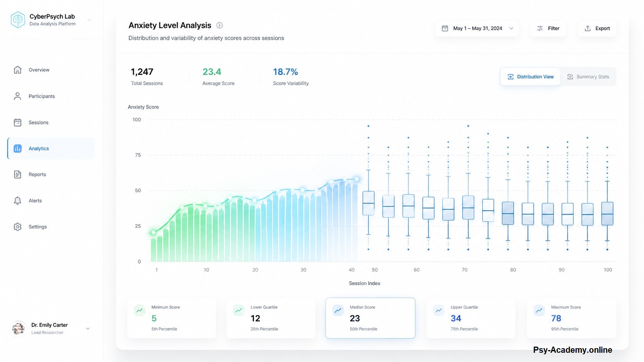
Task: Collapse the sidebar using the chevron by the logo
Action: [89, 20]
